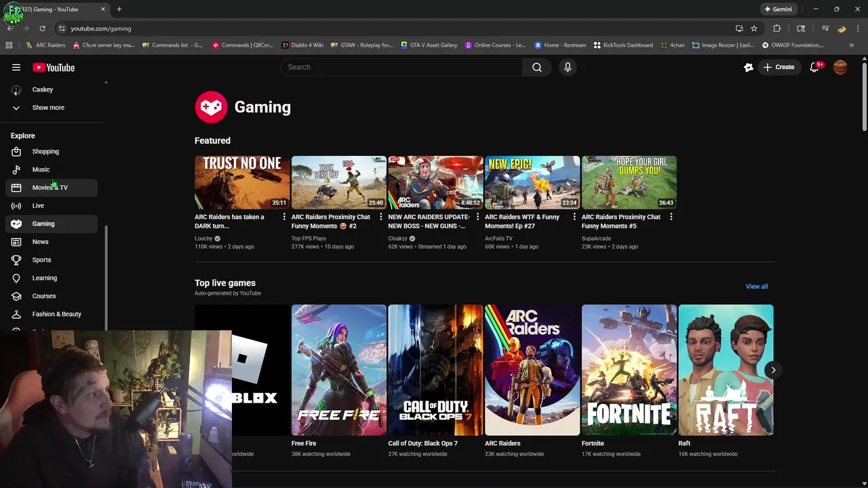Open Movies & TV in the sidebar
The width and height of the screenshot is (868, 488).
tap(52, 187)
